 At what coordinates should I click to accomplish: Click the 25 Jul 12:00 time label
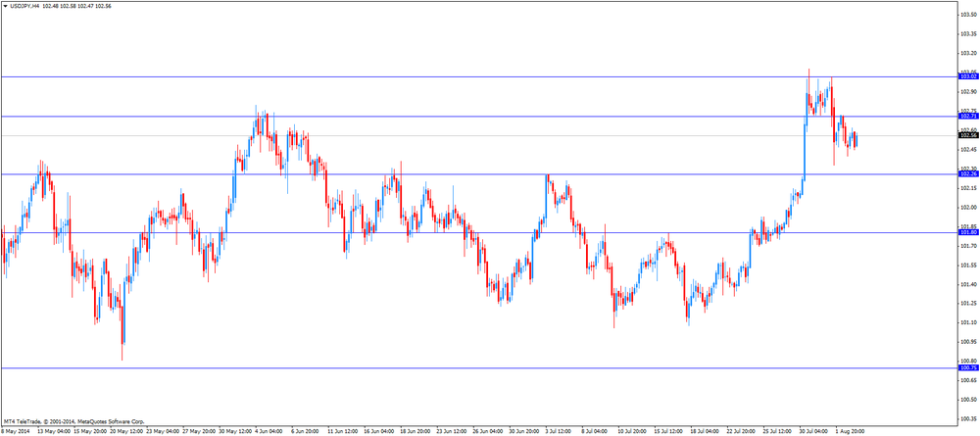click(x=778, y=431)
